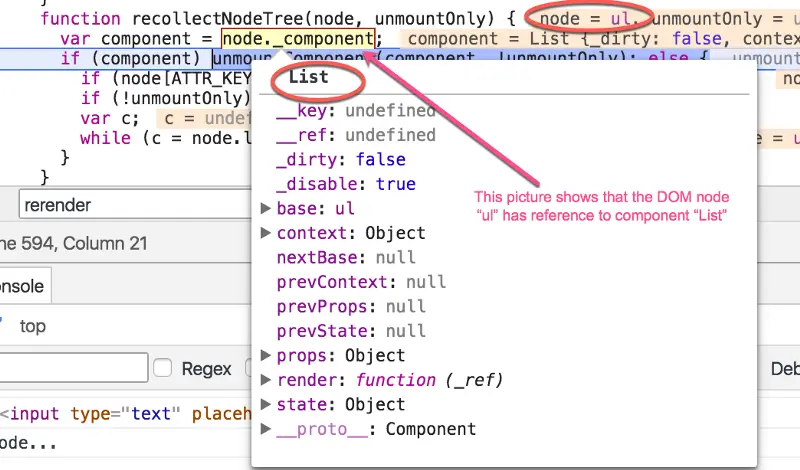This screenshot has width=800, height=470.
Task: Click the _disable: true property
Action: (x=346, y=184)
